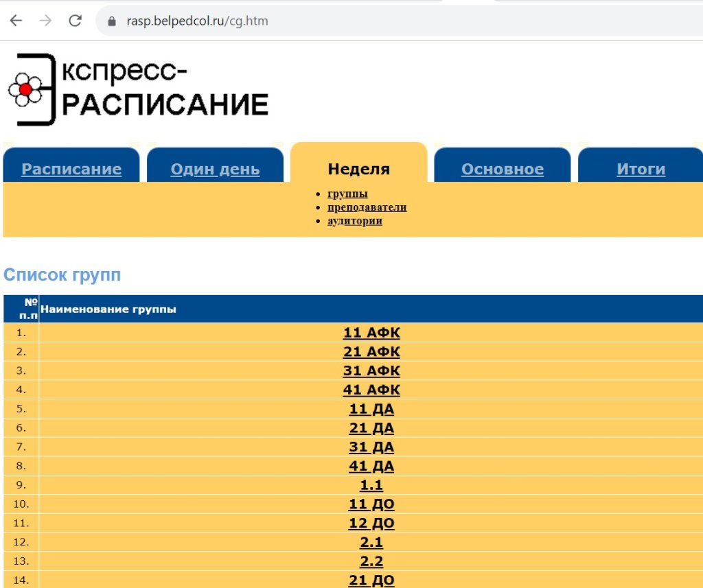Open the преподаватели submenu link

(367, 207)
